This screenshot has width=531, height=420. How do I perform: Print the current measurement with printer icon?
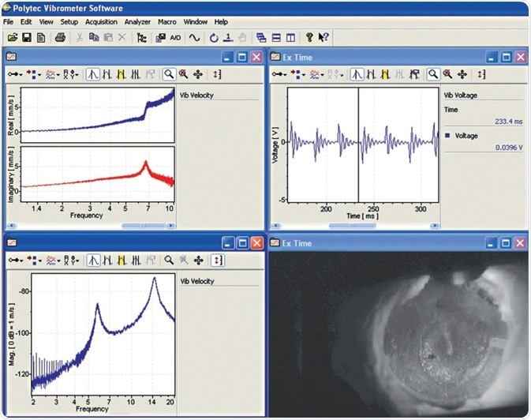(x=61, y=37)
